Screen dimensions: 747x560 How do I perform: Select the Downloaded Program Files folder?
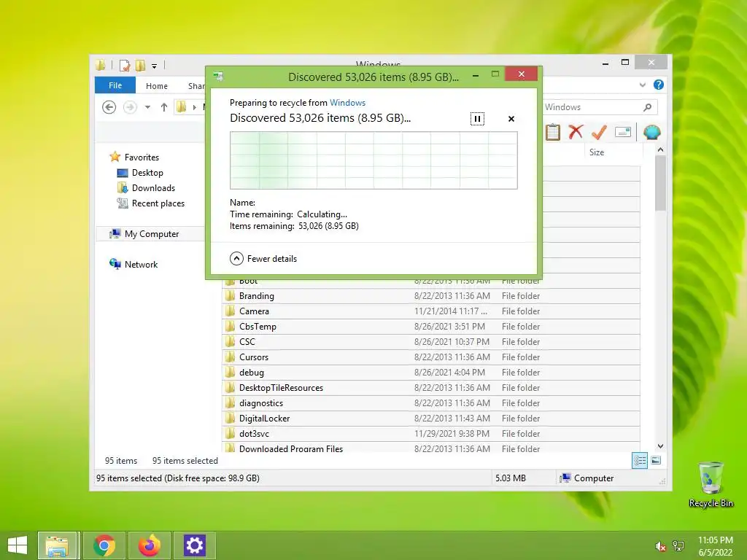pos(430,448)
